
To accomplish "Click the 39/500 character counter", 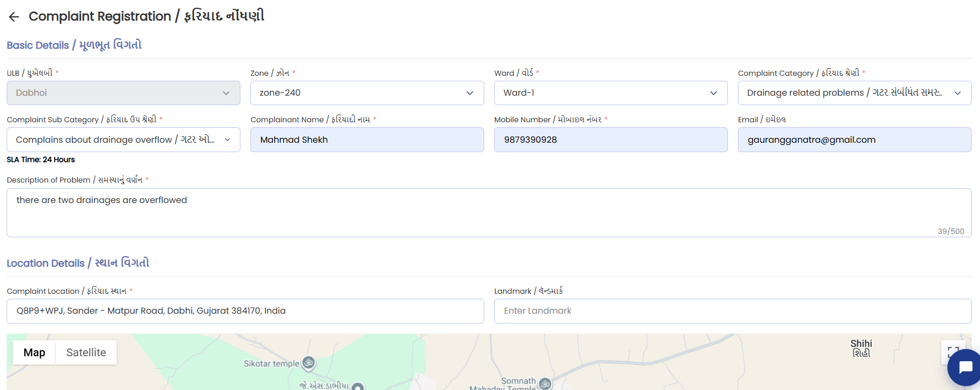I will (x=951, y=231).
